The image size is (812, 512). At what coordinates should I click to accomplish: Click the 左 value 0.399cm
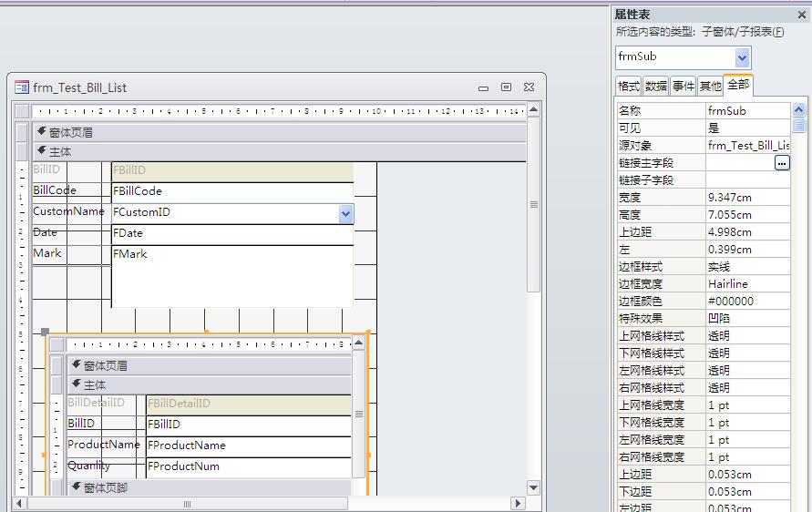748,250
